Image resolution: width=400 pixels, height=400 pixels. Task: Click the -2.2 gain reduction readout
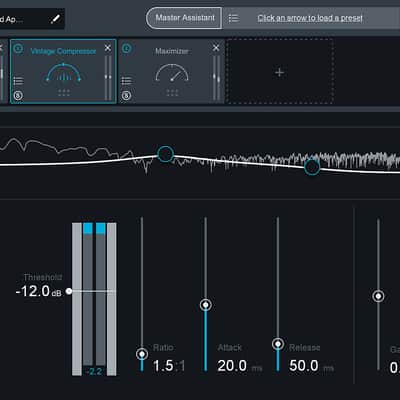94,371
